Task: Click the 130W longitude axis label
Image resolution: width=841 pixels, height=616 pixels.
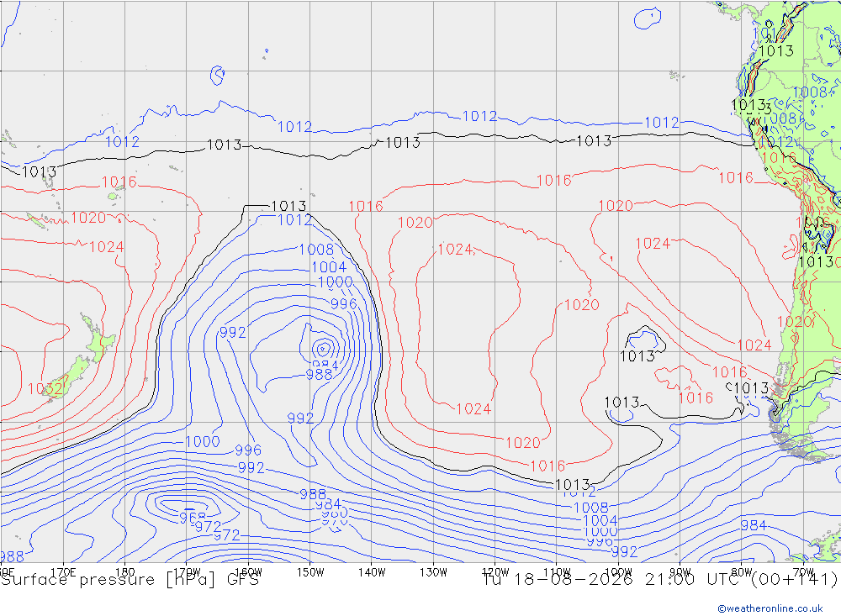Action: [x=433, y=572]
